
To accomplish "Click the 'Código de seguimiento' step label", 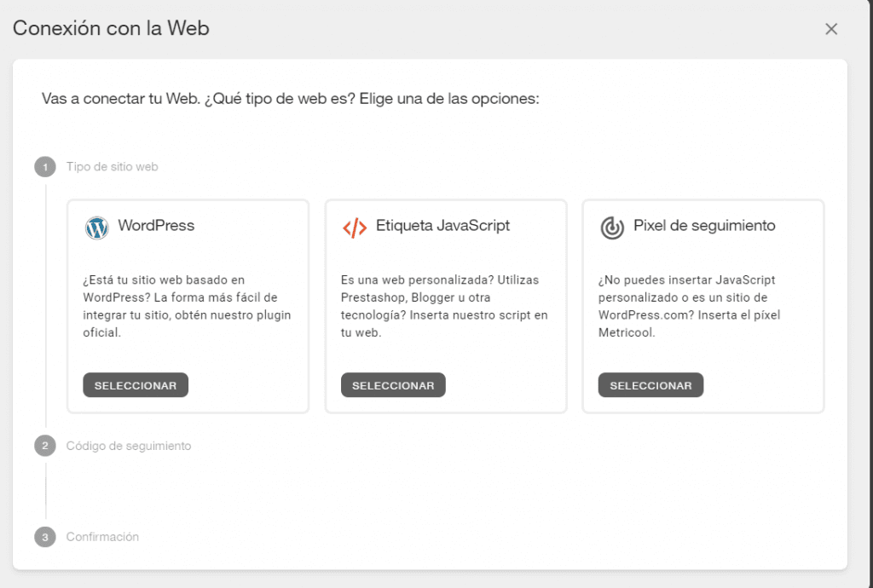I will click(129, 446).
